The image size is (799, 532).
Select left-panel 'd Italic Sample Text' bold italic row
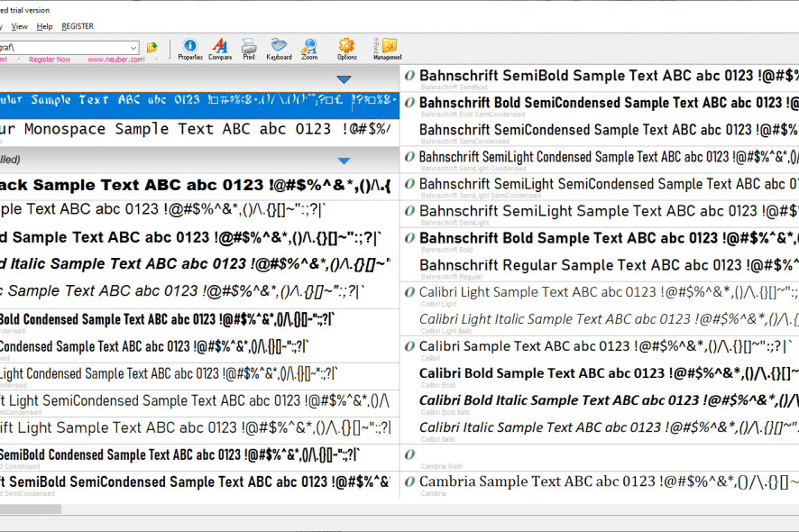tap(199, 264)
